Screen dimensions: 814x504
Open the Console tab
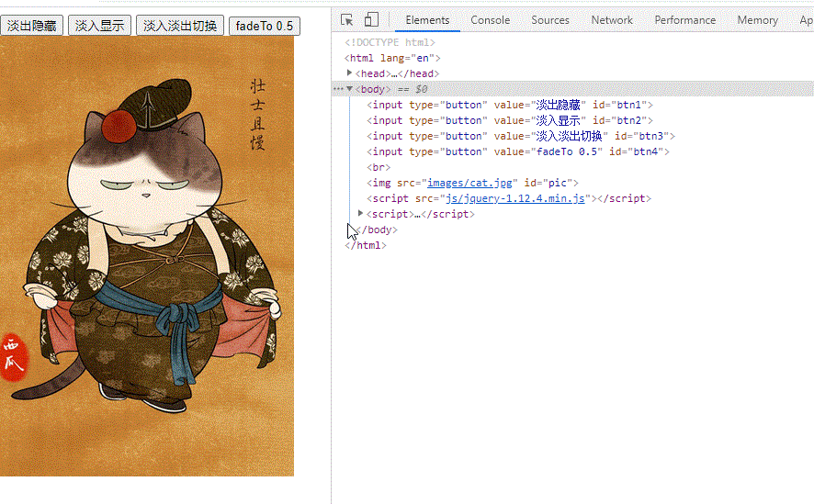coord(490,20)
